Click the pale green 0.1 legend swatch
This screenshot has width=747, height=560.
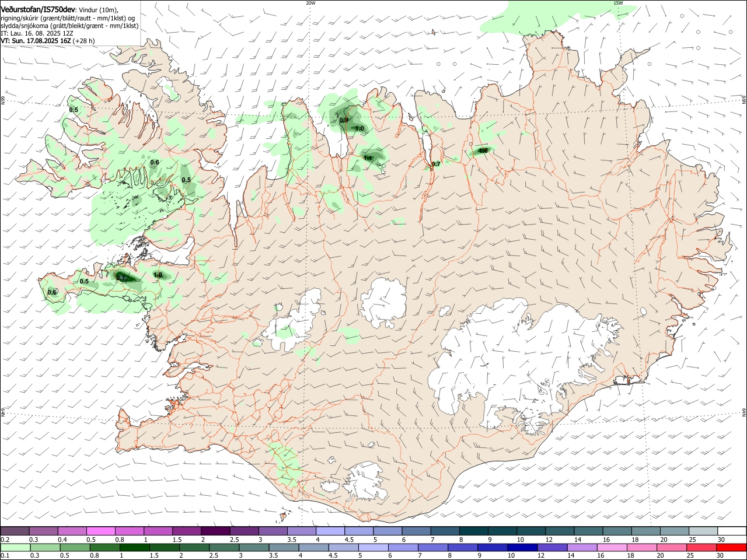(x=15, y=547)
